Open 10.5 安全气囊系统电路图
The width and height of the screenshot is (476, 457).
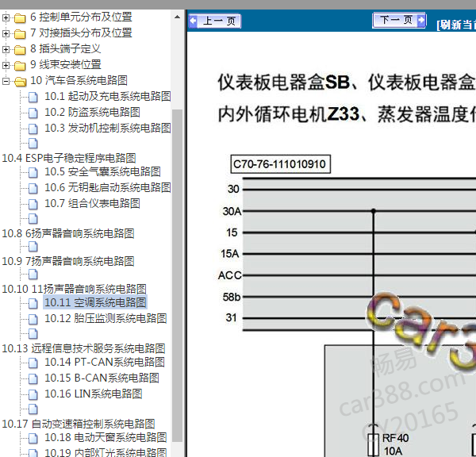[102, 172]
